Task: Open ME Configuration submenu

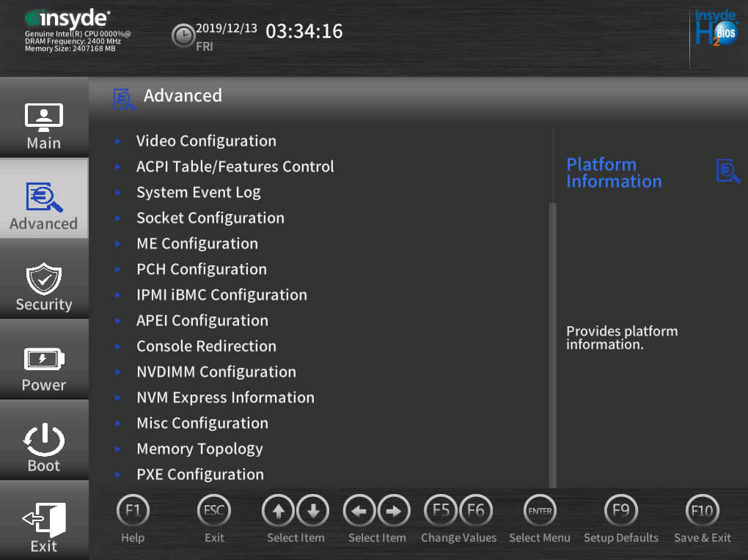Action: pos(197,244)
